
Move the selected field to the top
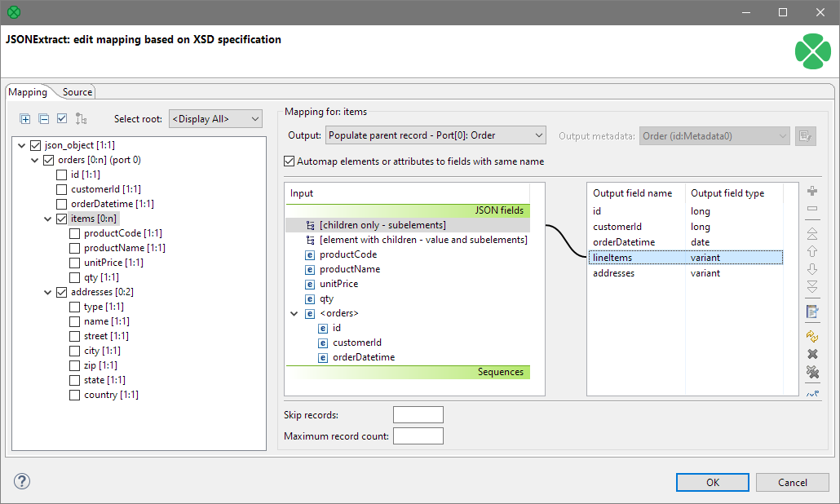pyautogui.click(x=812, y=233)
